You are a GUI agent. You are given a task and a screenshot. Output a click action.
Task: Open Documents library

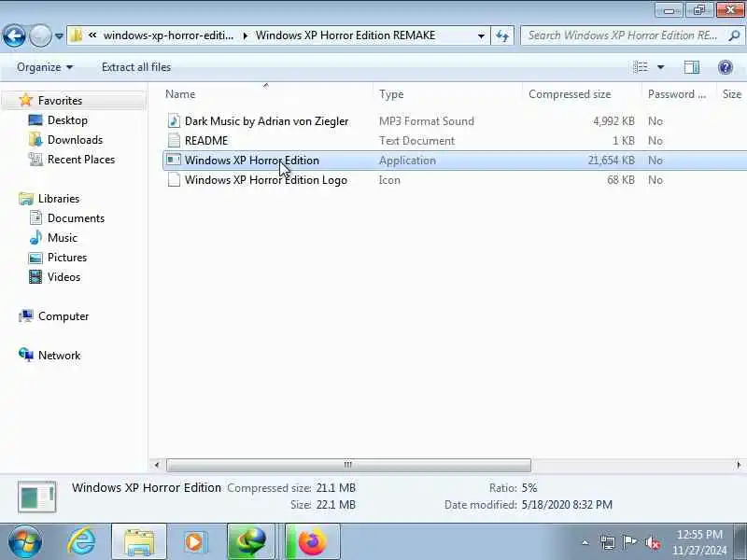(76, 218)
